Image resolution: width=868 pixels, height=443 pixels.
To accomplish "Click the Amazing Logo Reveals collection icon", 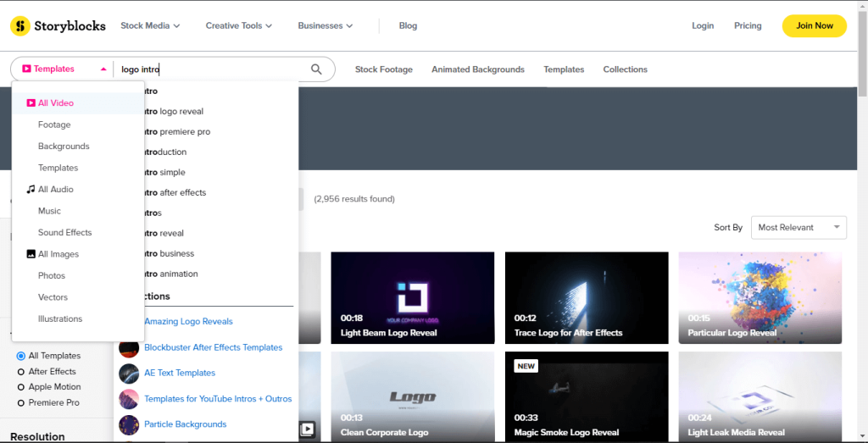I will [x=129, y=322].
